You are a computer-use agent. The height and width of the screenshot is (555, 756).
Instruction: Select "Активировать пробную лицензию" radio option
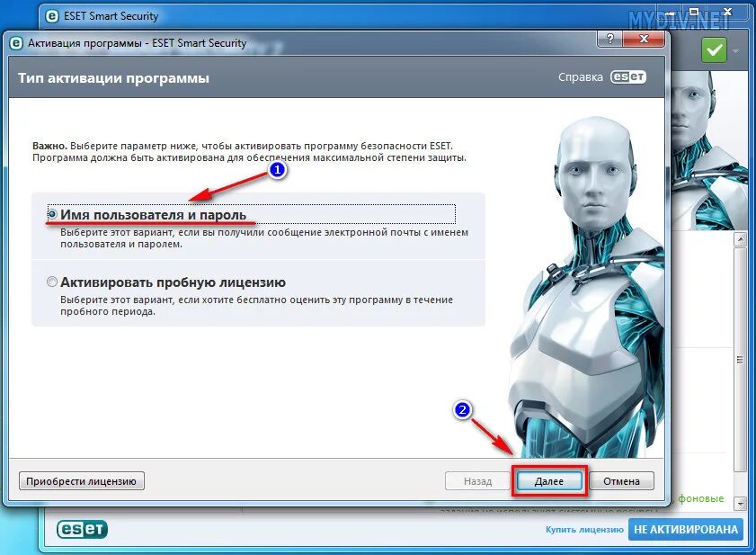point(52,282)
